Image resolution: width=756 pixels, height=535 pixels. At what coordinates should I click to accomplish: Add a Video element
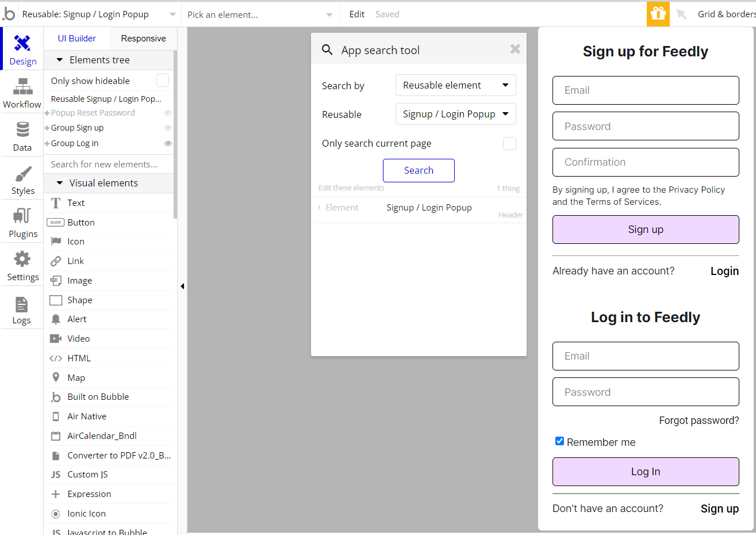pos(109,339)
